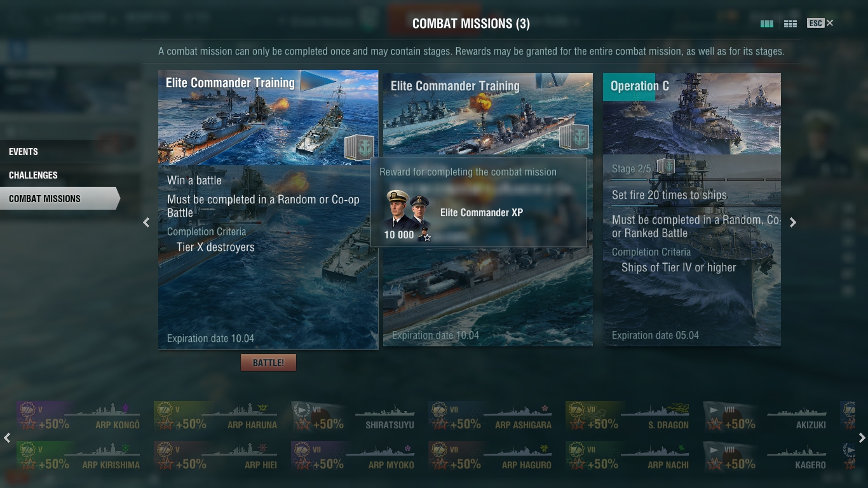Show previous missions with left arrow
Screen dimensions: 868x488
click(146, 222)
